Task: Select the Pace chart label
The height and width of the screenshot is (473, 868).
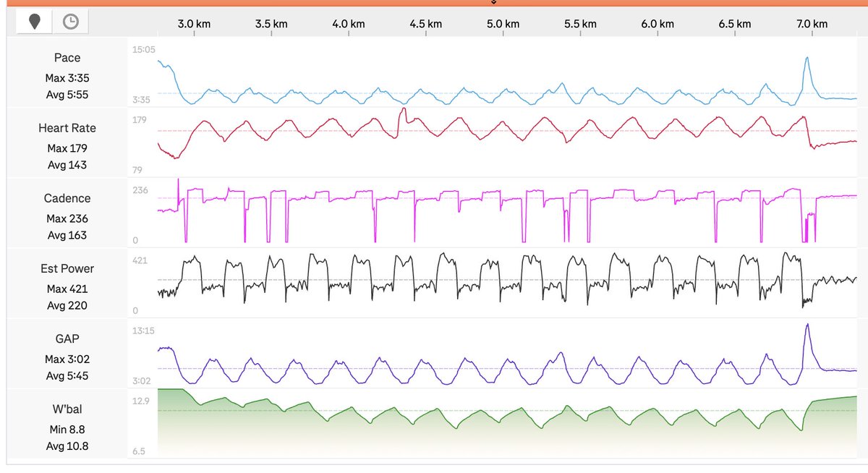Action: (x=67, y=58)
